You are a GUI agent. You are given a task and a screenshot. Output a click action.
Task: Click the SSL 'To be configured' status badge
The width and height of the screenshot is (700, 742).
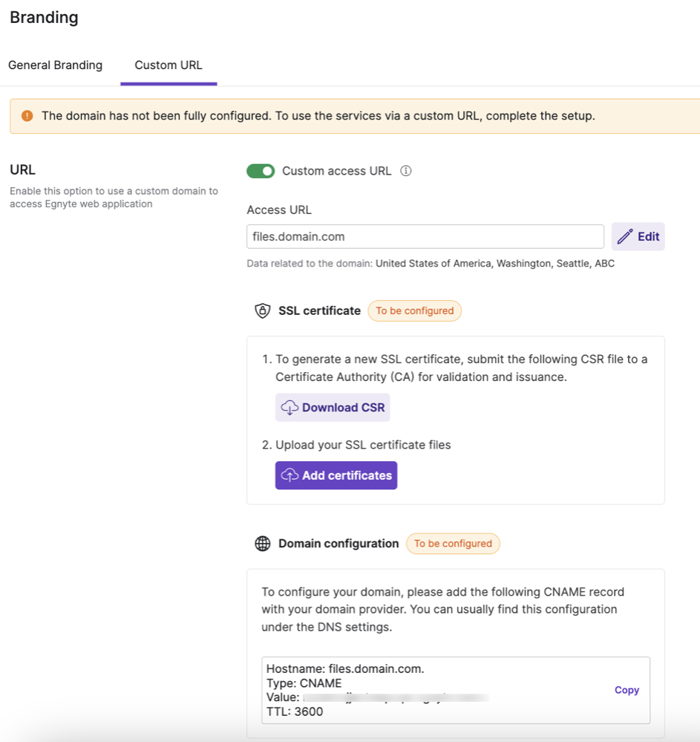pos(414,310)
